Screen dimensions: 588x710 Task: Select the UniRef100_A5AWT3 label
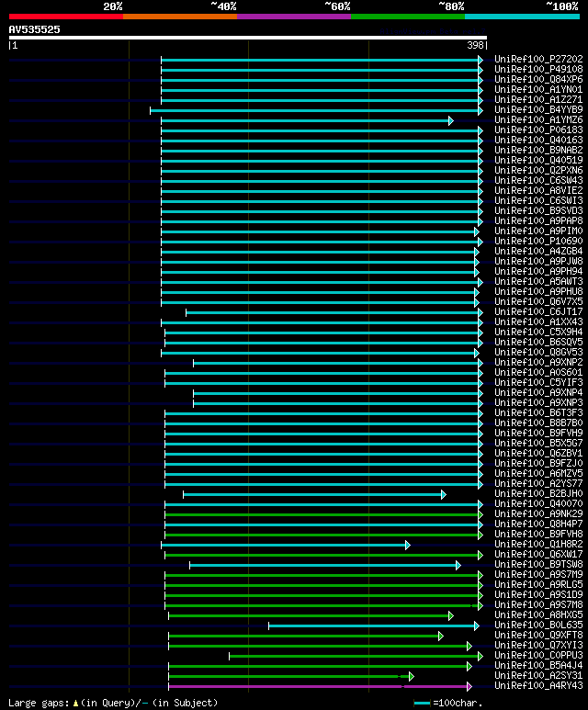[x=538, y=282]
